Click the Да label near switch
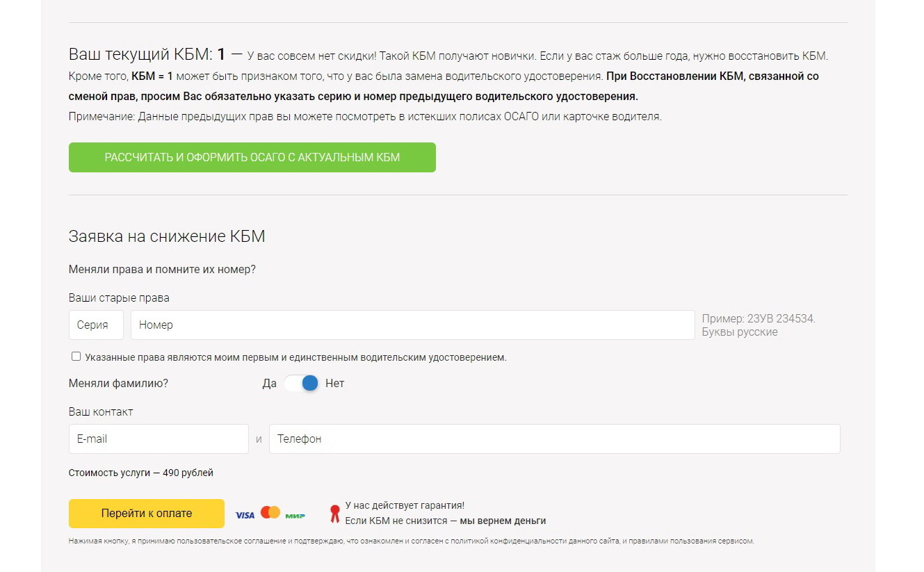 coord(270,383)
